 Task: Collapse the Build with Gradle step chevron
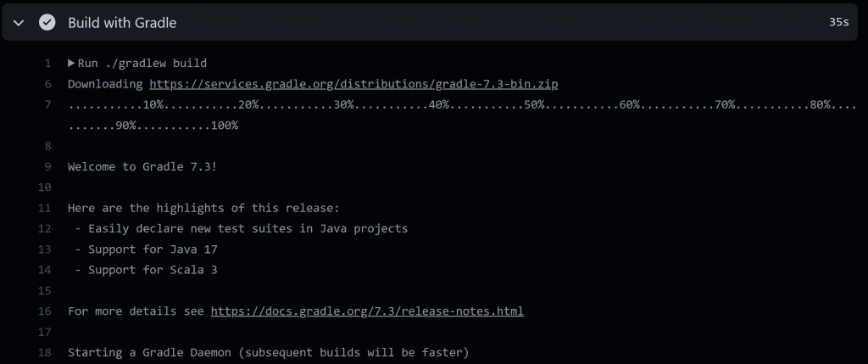[x=19, y=23]
